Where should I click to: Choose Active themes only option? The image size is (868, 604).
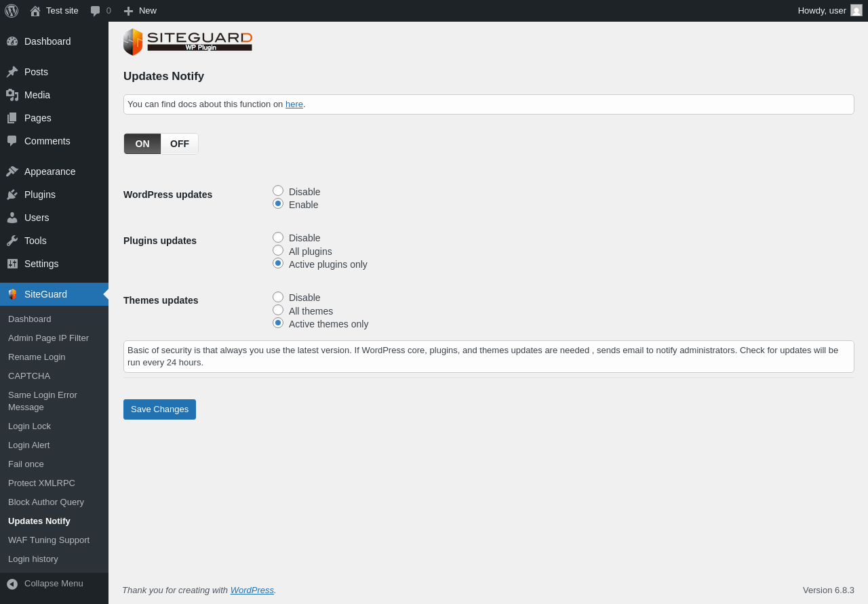[x=278, y=323]
